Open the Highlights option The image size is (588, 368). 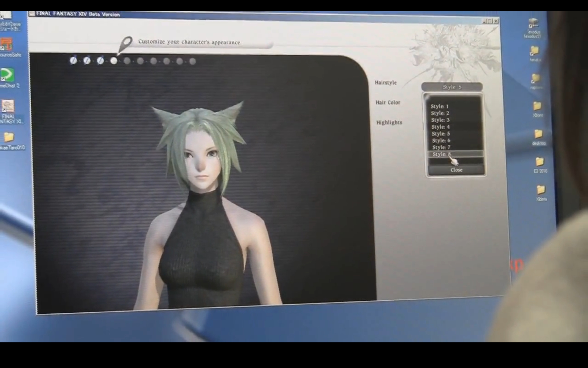[389, 122]
